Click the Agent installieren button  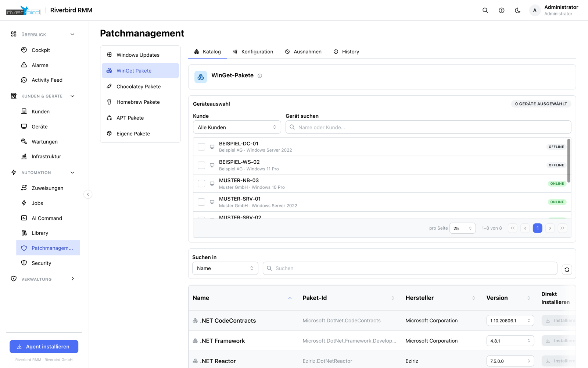tap(44, 347)
